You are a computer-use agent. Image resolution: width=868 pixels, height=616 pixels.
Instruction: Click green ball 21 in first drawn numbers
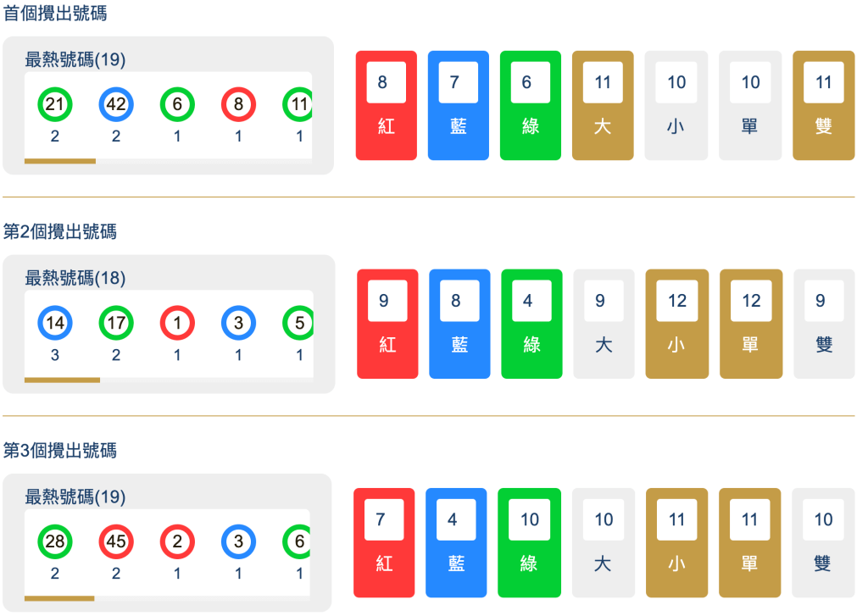[55, 105]
